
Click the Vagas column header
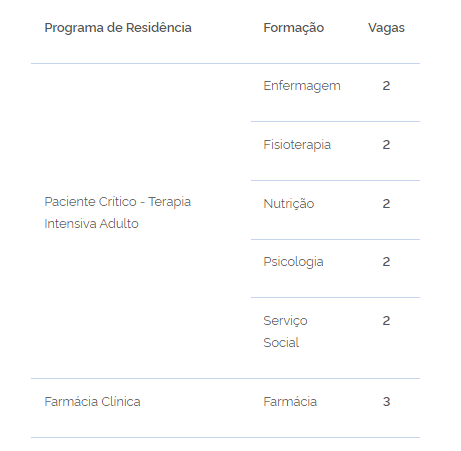pos(386,28)
